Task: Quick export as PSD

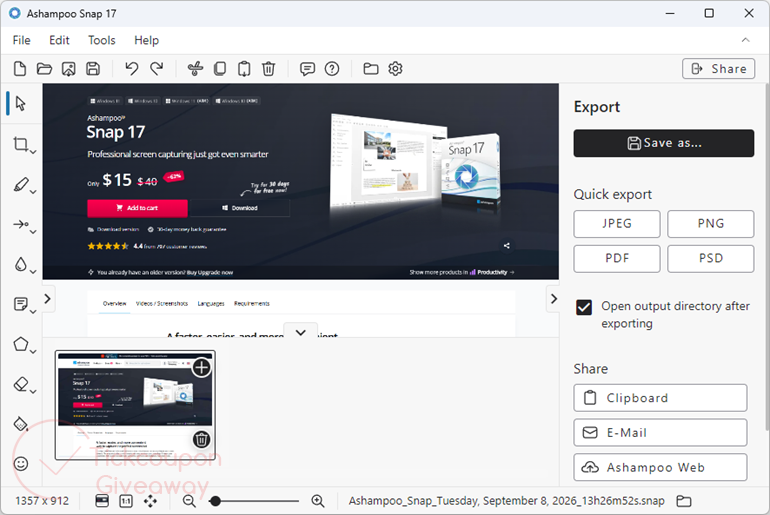Action: 711,259
